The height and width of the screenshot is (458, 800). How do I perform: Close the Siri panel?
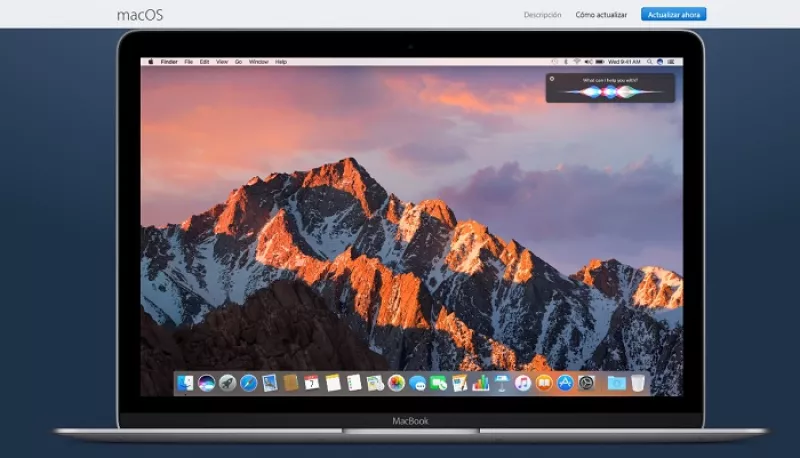tap(552, 79)
